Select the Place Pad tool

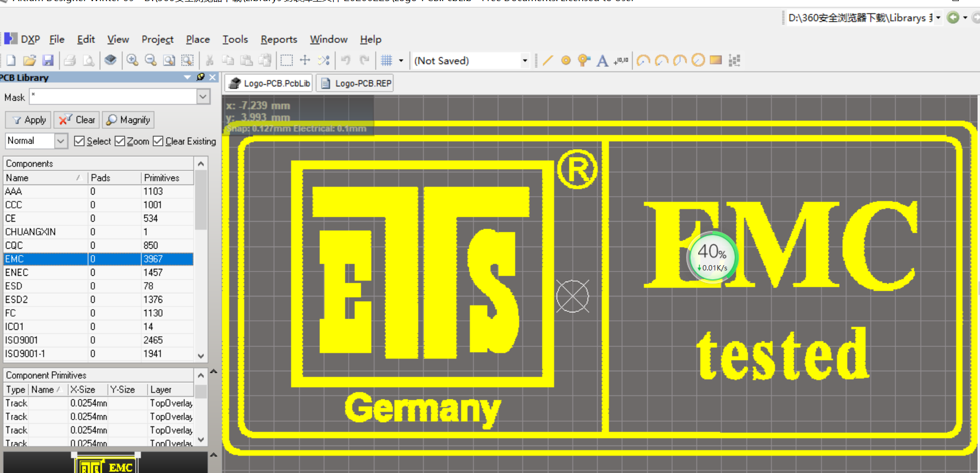566,60
